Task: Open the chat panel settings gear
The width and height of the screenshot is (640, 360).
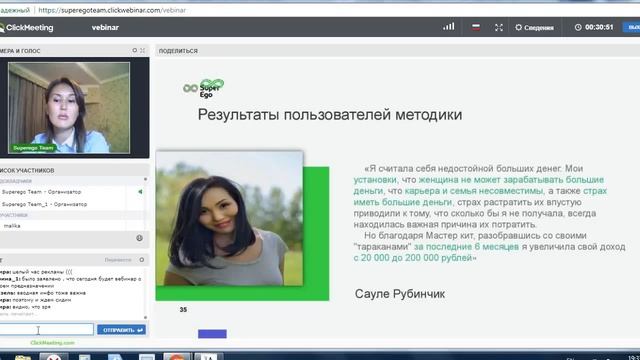Action: (142, 260)
